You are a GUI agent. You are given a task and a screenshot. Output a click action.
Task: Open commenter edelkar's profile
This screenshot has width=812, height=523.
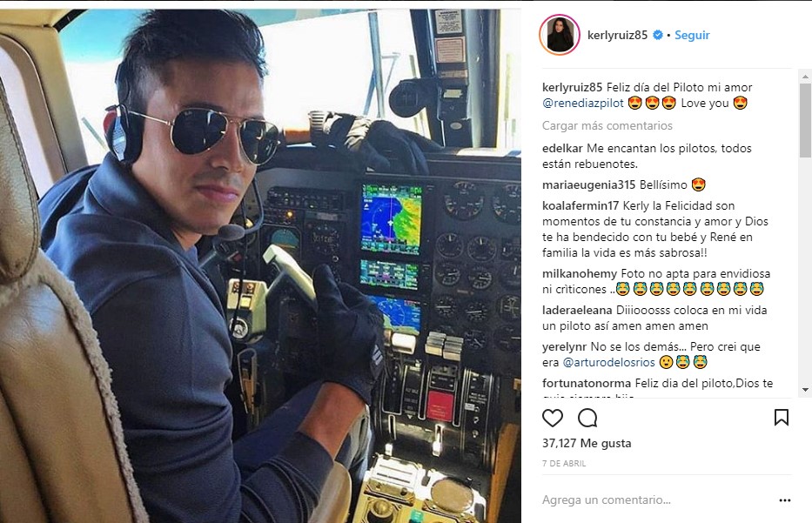562,149
